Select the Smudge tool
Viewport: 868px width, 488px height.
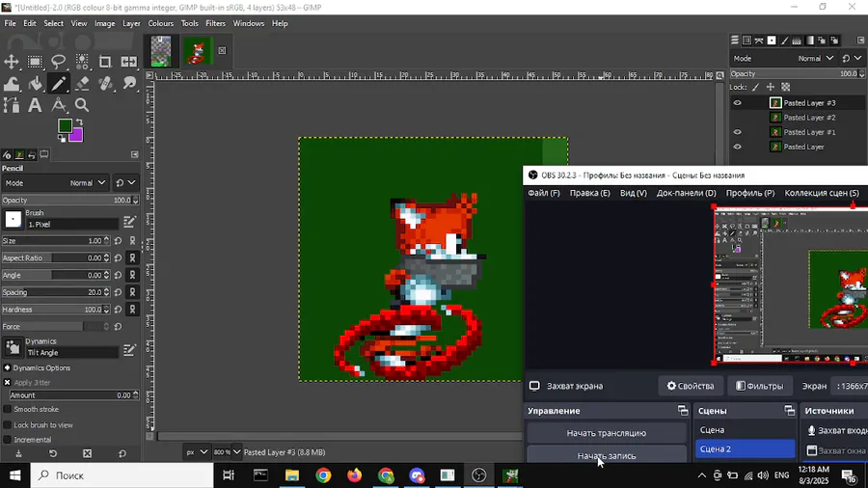(129, 84)
